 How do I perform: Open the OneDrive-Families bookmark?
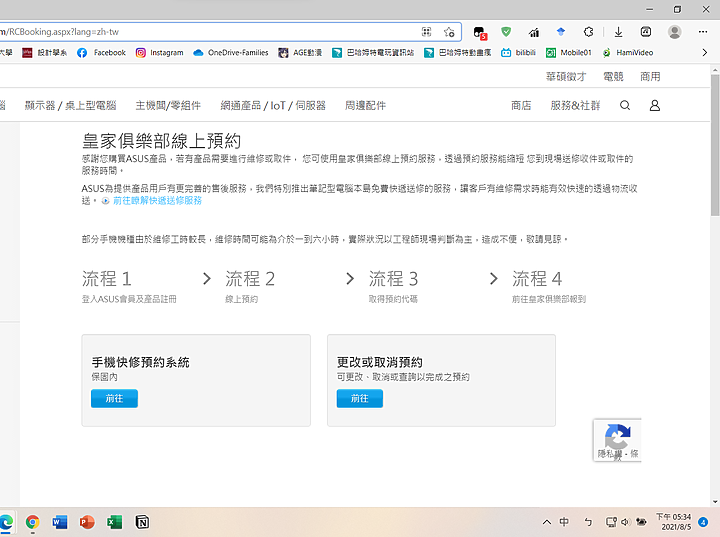231,53
